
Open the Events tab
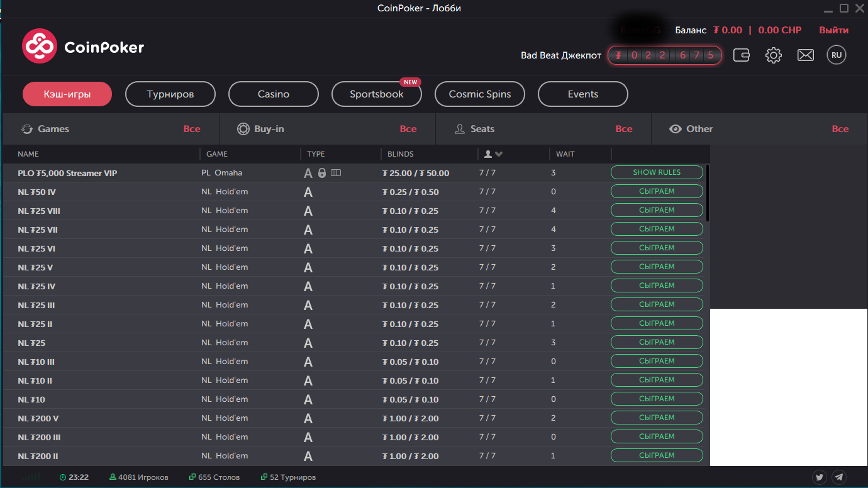tap(583, 94)
